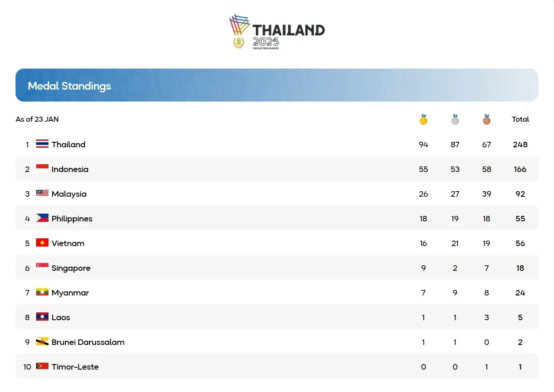Click the Vietnam flag icon
The height and width of the screenshot is (392, 554).
[42, 243]
